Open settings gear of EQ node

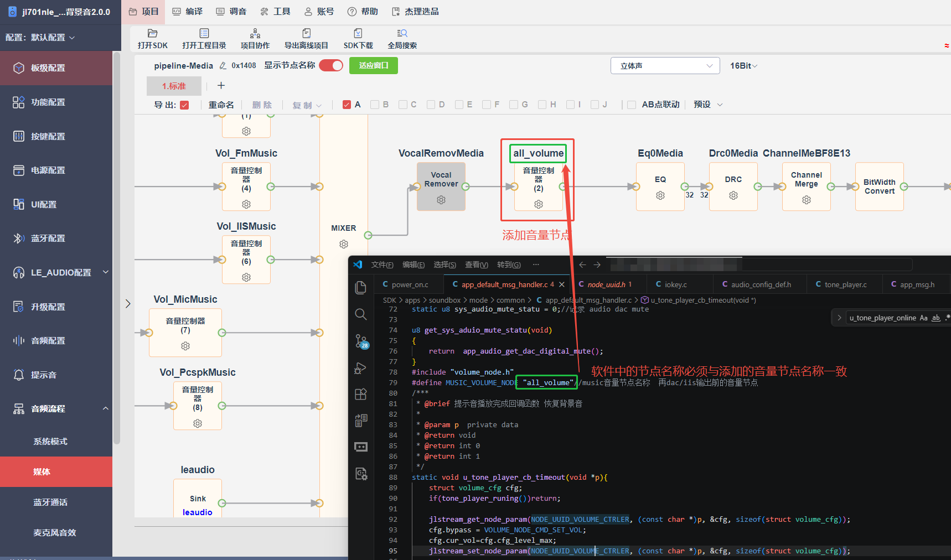coord(660,195)
